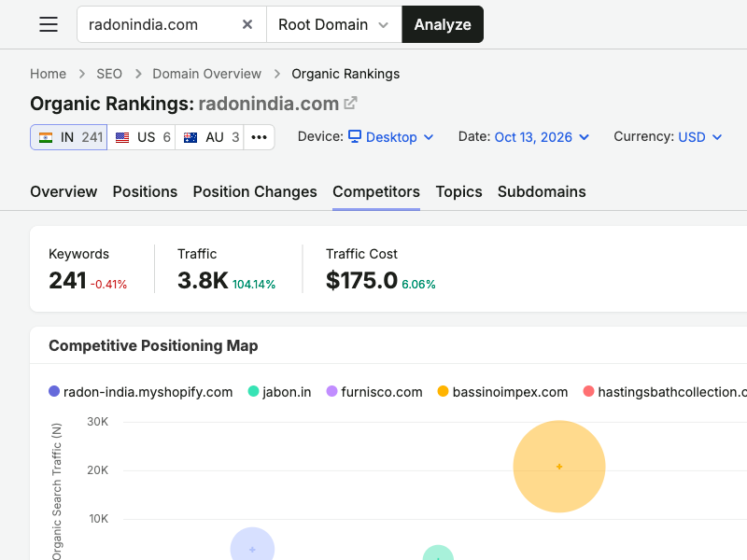Screen dimensions: 747x560
Task: Switch to the Positions tab
Action: point(145,191)
